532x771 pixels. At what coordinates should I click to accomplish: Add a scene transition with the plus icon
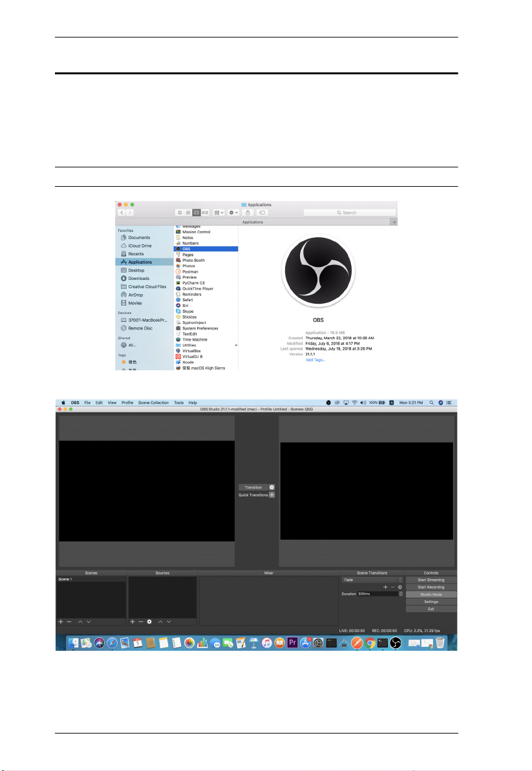point(385,587)
